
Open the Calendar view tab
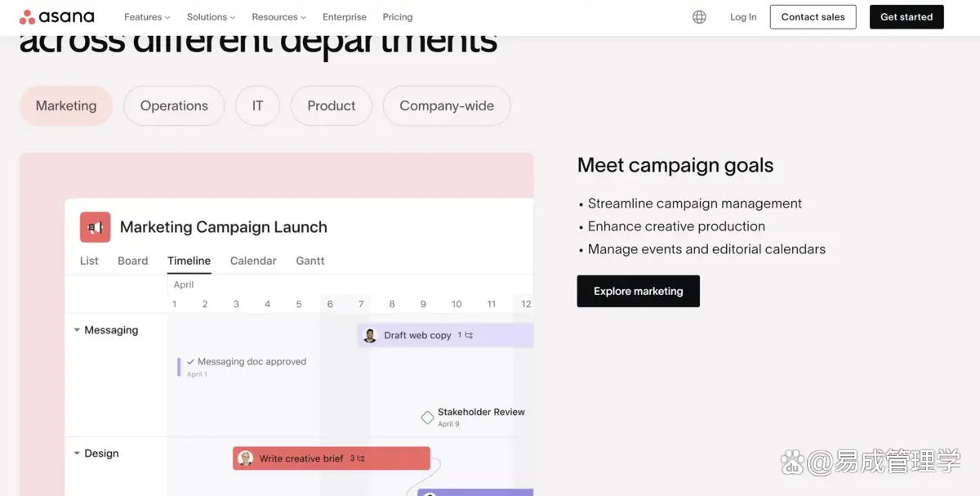click(253, 261)
